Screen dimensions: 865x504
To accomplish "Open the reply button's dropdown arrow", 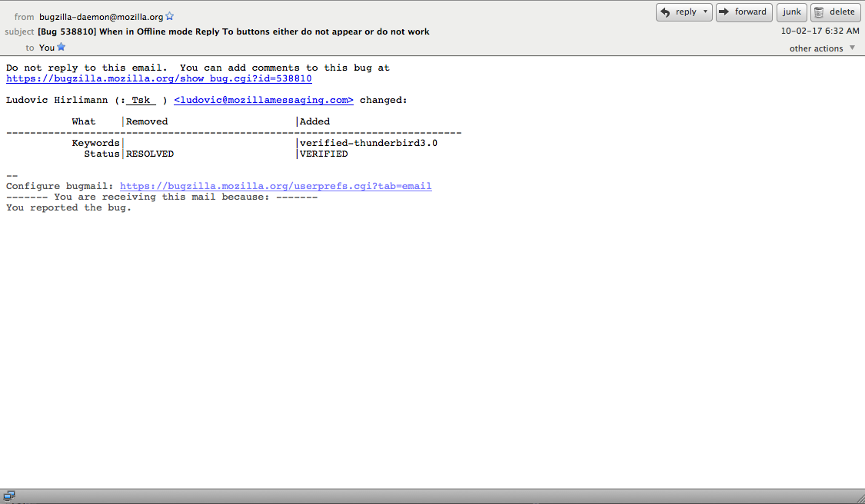I will click(x=705, y=12).
